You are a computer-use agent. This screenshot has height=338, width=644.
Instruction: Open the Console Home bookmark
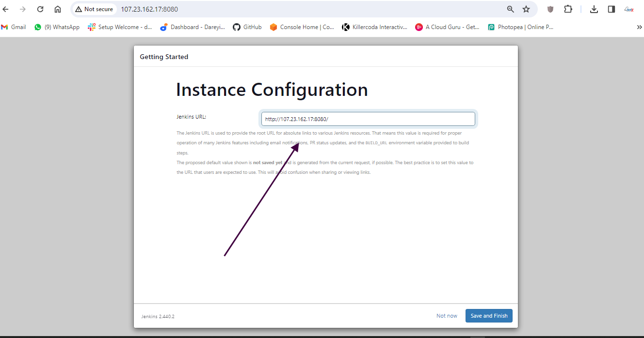pos(302,27)
